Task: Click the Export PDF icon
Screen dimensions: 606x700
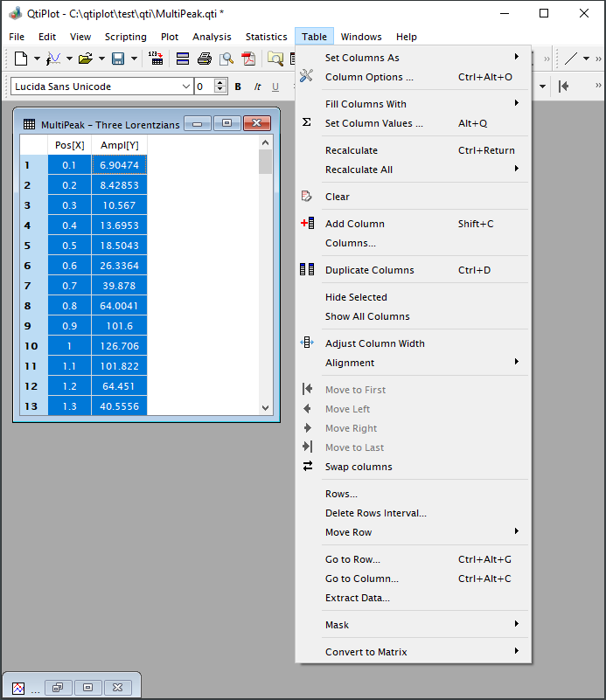Action: point(249,59)
